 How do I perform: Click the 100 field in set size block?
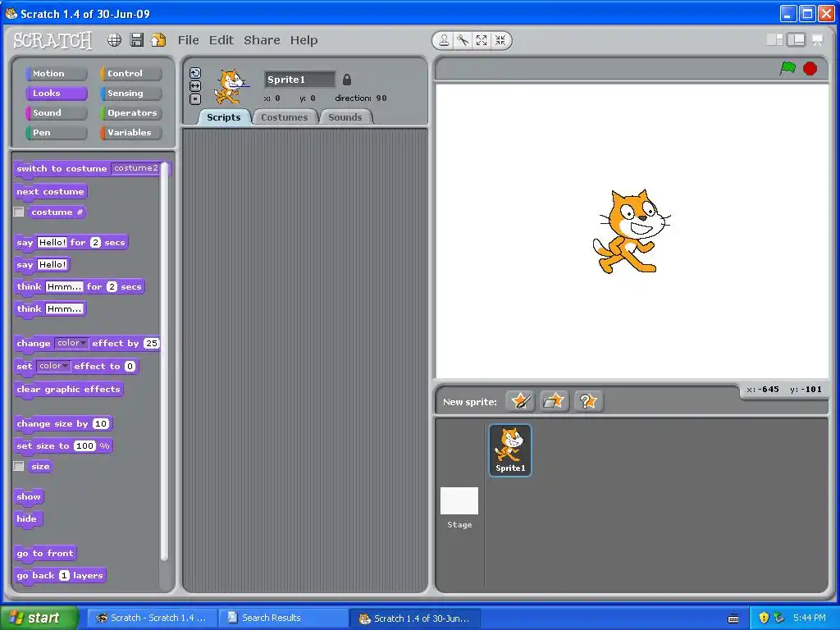(84, 445)
